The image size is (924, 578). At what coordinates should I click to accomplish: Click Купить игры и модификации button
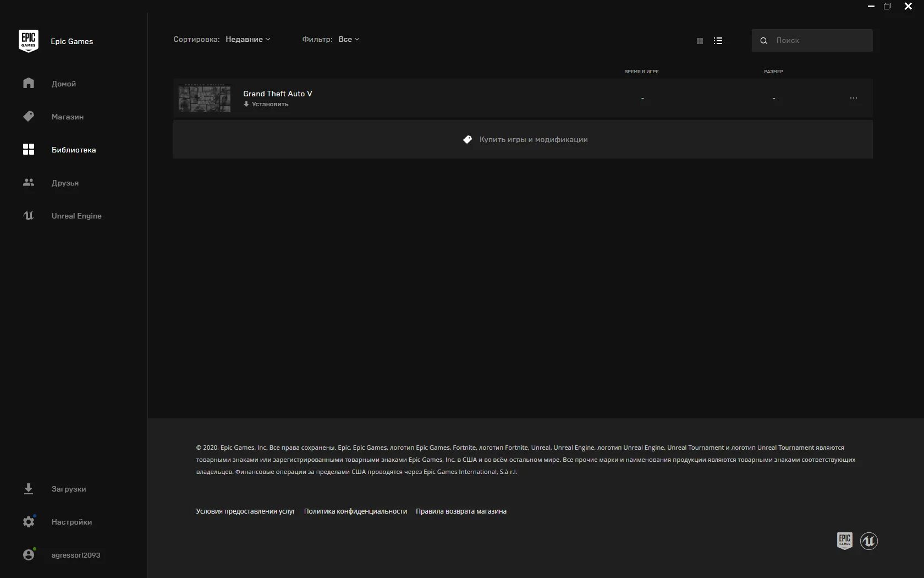tap(522, 139)
